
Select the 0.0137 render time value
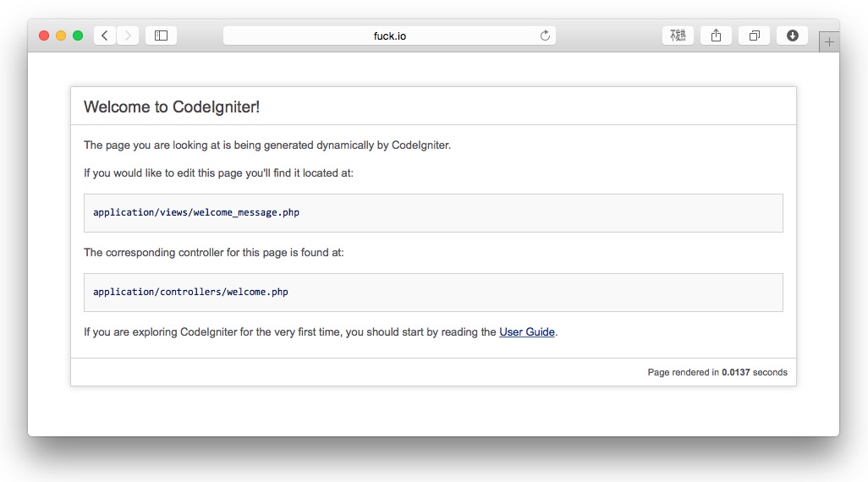point(736,372)
